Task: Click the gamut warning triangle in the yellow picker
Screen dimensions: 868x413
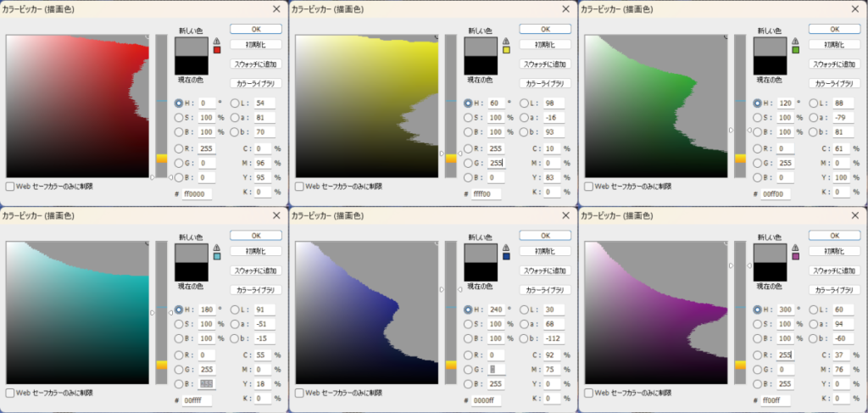Action: tap(506, 41)
